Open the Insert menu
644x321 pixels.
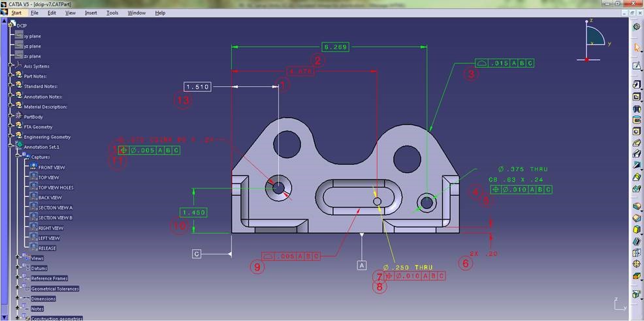[x=91, y=12]
